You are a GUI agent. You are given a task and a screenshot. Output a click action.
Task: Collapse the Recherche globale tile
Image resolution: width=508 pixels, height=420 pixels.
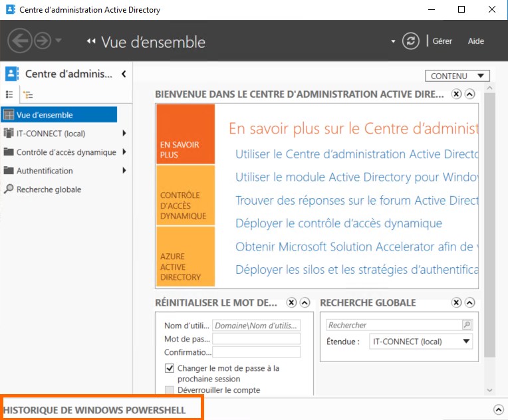[470, 302]
